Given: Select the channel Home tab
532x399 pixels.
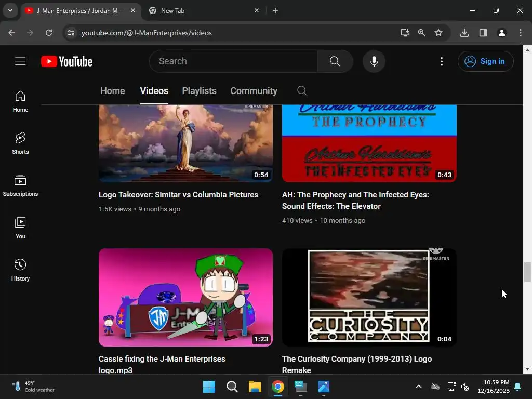Looking at the screenshot, I should coord(112,91).
